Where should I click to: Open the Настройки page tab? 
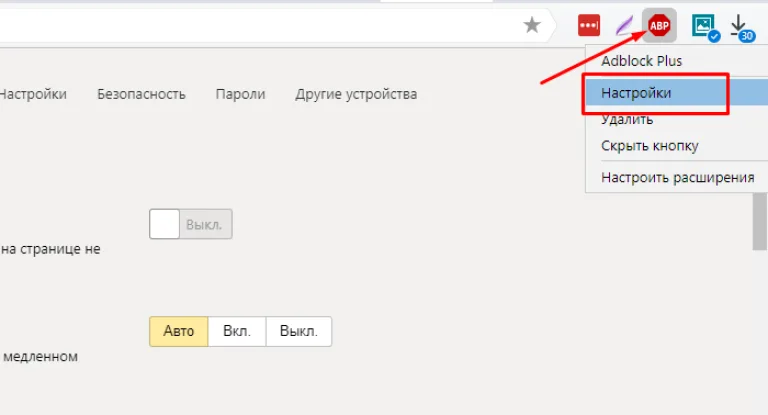(33, 94)
